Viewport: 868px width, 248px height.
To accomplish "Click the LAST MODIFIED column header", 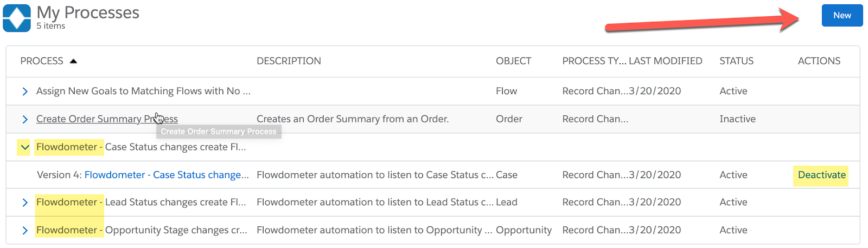I will pos(666,61).
